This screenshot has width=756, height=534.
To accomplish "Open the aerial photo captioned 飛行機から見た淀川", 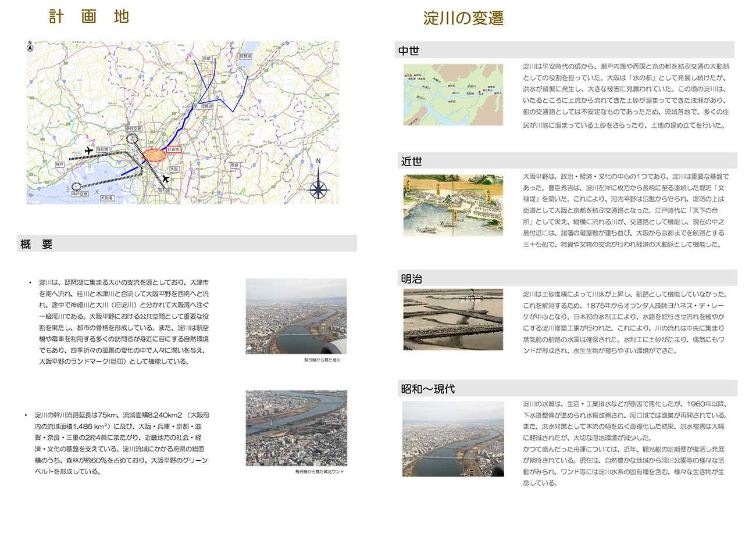I will point(296,316).
